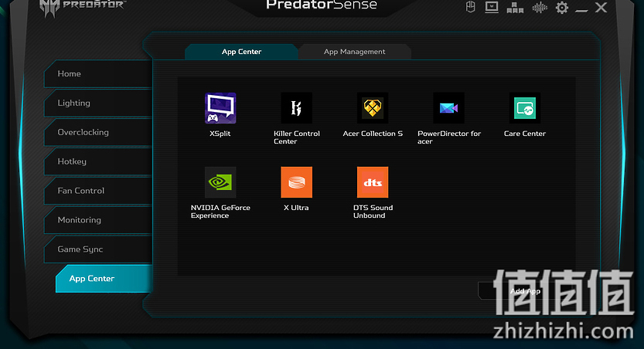
Task: Open the Overclocking section
Action: 98,132
